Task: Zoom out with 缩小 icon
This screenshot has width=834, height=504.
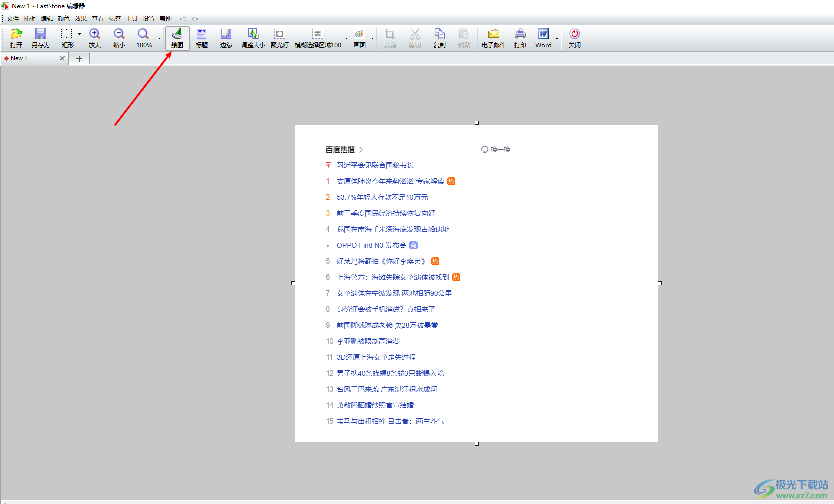Action: pos(119,38)
